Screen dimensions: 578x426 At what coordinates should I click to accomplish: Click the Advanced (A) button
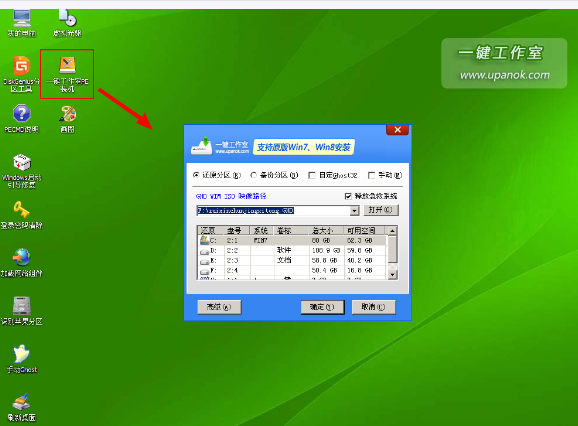pos(219,307)
